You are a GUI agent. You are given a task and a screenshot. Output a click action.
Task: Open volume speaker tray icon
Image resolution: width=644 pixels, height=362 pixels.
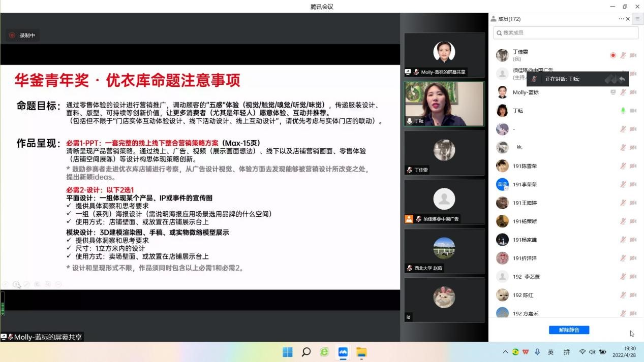pyautogui.click(x=592, y=352)
